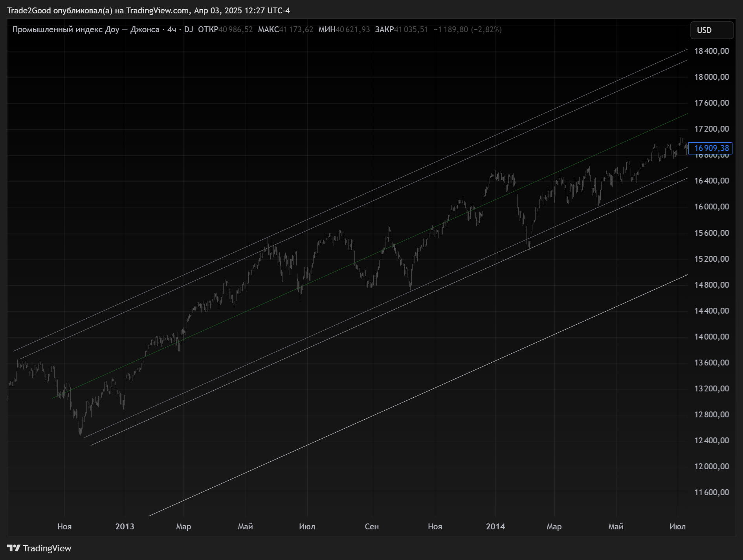This screenshot has width=743, height=560.
Task: Click the 2013 year label on time axis
Action: (125, 527)
